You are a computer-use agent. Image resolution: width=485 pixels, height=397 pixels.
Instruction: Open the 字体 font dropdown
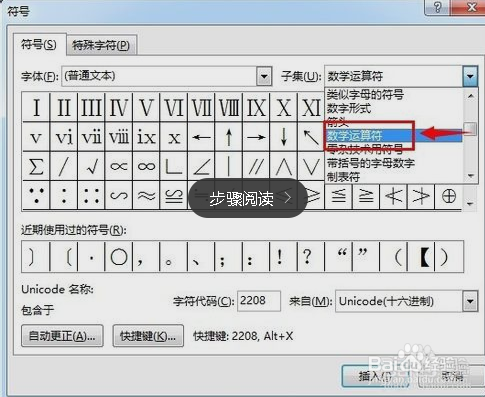(x=264, y=77)
